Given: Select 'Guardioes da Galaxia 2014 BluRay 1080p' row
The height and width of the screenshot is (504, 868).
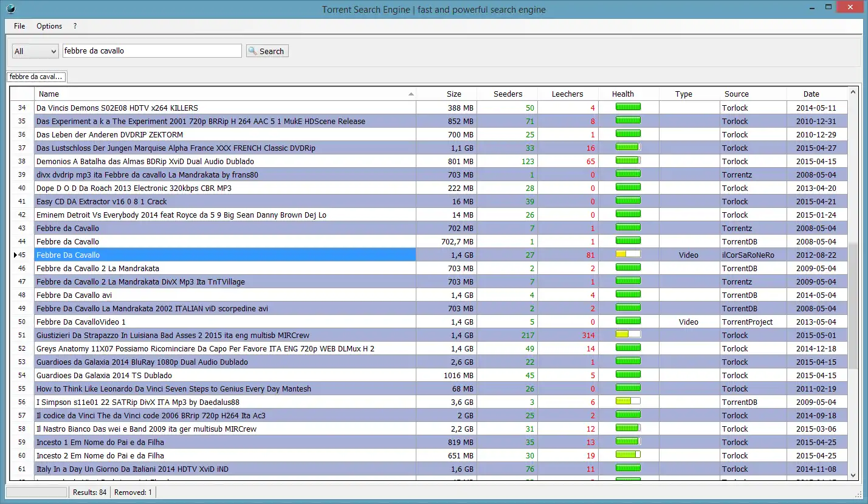Looking at the screenshot, I should coord(429,362).
